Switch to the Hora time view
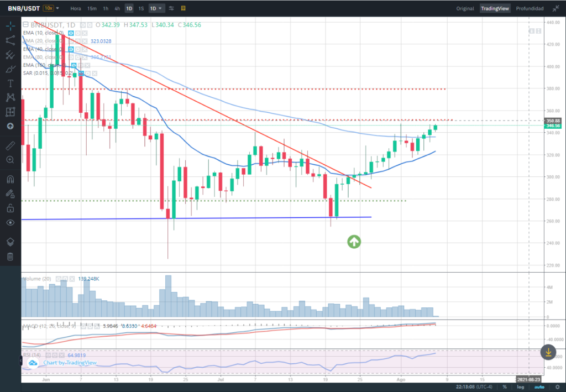Image resolution: width=566 pixels, height=392 pixels. (75, 8)
